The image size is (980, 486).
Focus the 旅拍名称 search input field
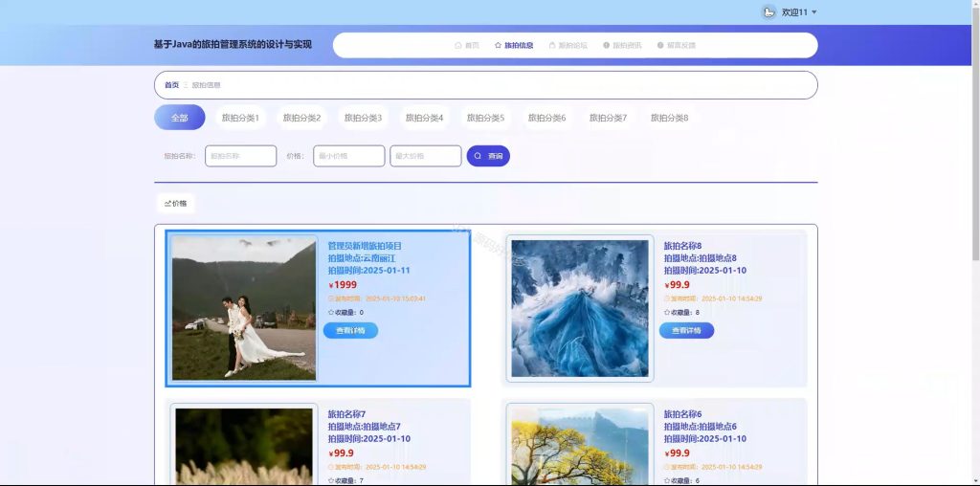[240, 156]
